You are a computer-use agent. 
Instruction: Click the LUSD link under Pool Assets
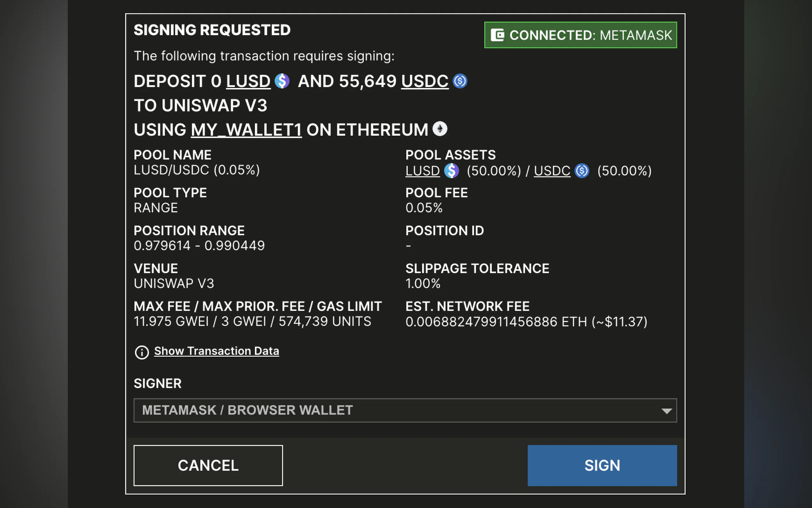click(422, 171)
